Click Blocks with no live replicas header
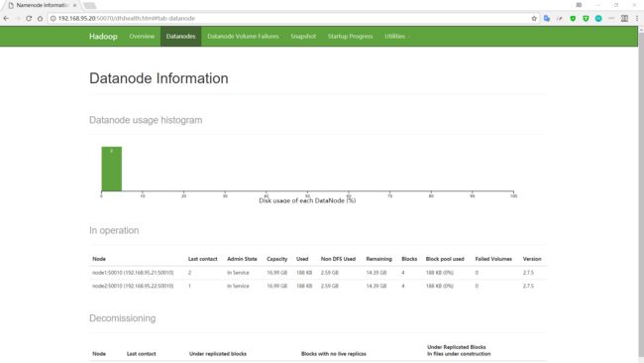This screenshot has height=363, width=644. tap(334, 353)
